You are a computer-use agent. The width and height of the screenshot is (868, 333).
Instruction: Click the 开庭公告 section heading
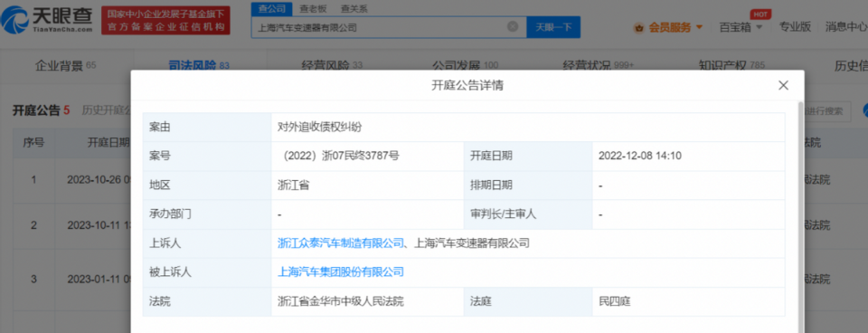tap(36, 110)
